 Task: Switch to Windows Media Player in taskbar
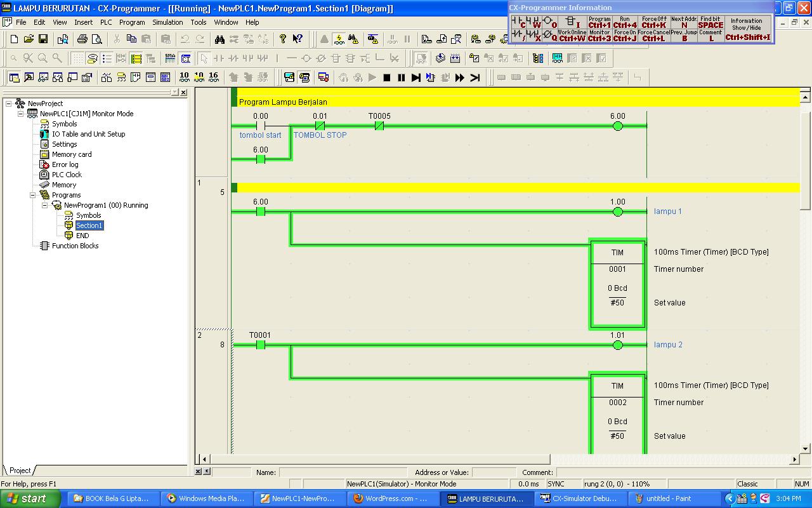tap(207, 498)
